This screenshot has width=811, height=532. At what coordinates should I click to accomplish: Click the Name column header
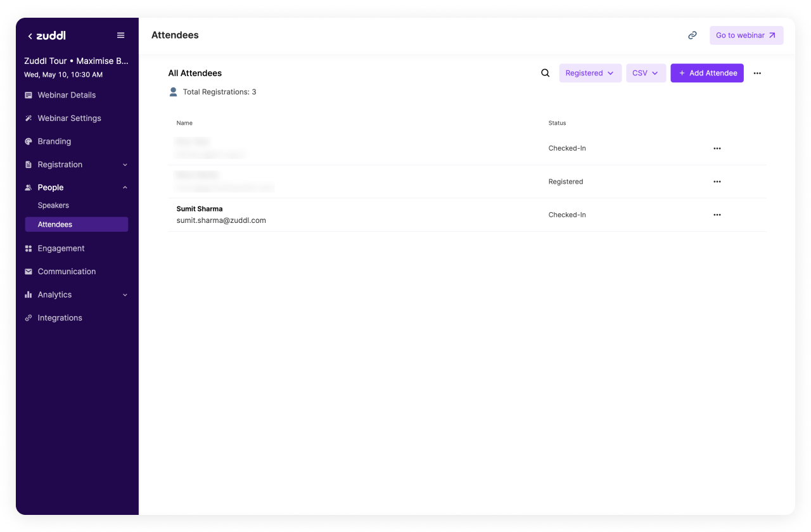point(184,123)
